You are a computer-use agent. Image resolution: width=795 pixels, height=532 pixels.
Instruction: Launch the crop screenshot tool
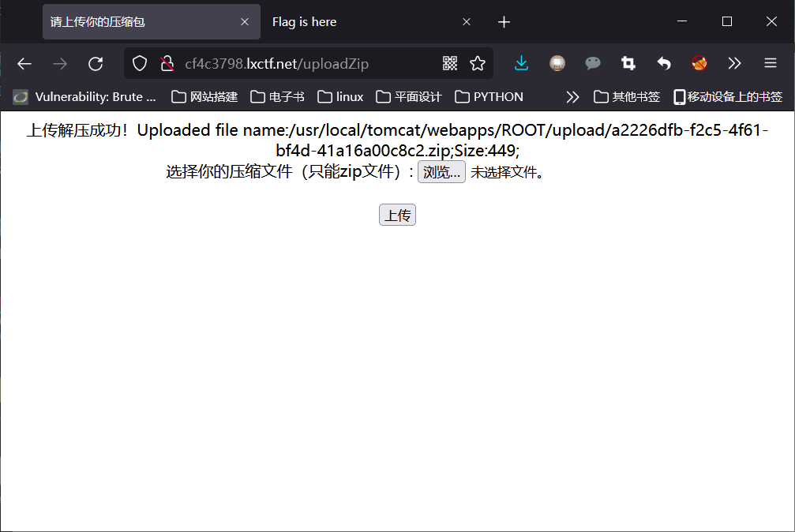click(x=628, y=63)
